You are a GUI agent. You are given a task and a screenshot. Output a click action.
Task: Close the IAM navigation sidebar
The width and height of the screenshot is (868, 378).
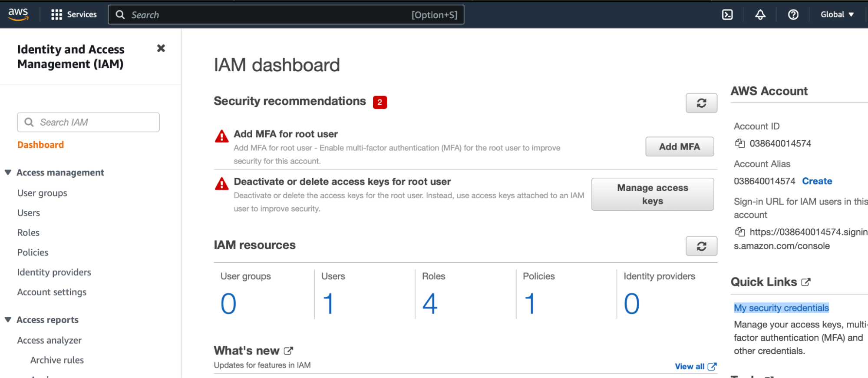tap(161, 48)
